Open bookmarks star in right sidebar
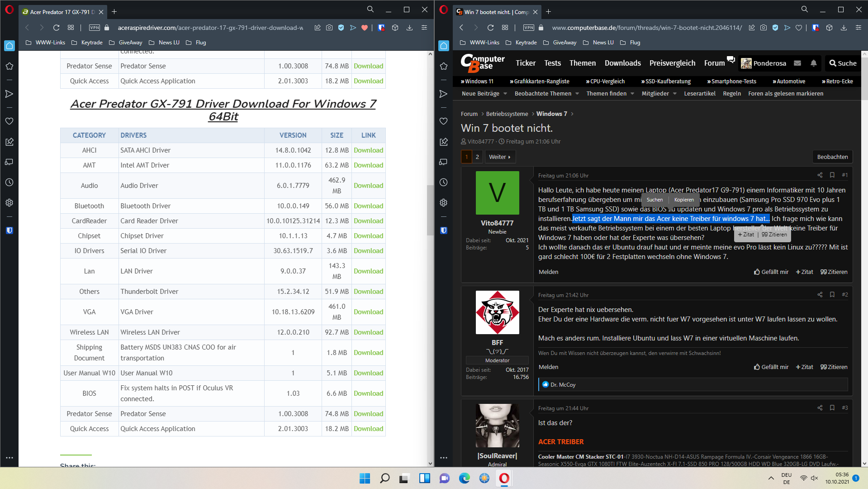868x489 pixels. [443, 66]
